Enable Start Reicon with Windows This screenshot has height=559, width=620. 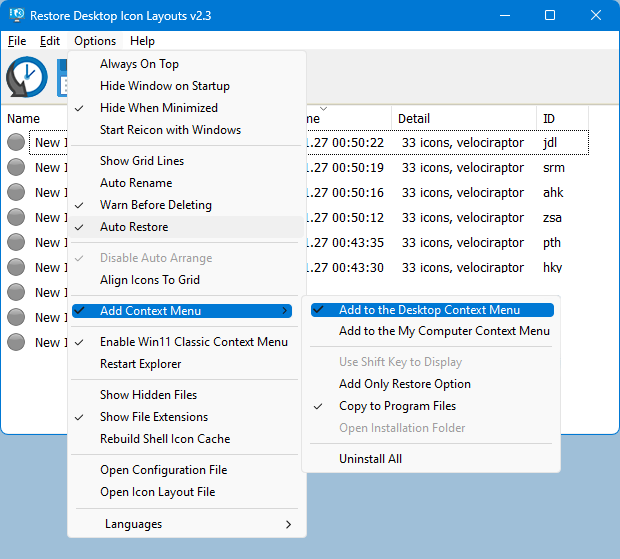click(186, 130)
